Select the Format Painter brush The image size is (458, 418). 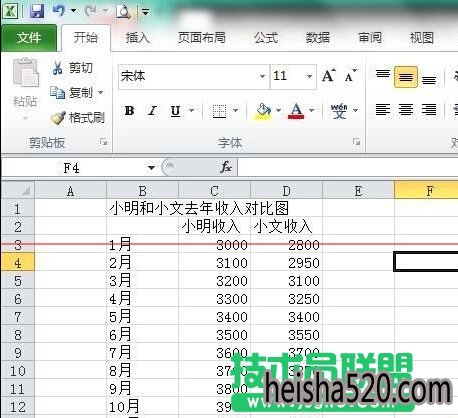pyautogui.click(x=58, y=118)
